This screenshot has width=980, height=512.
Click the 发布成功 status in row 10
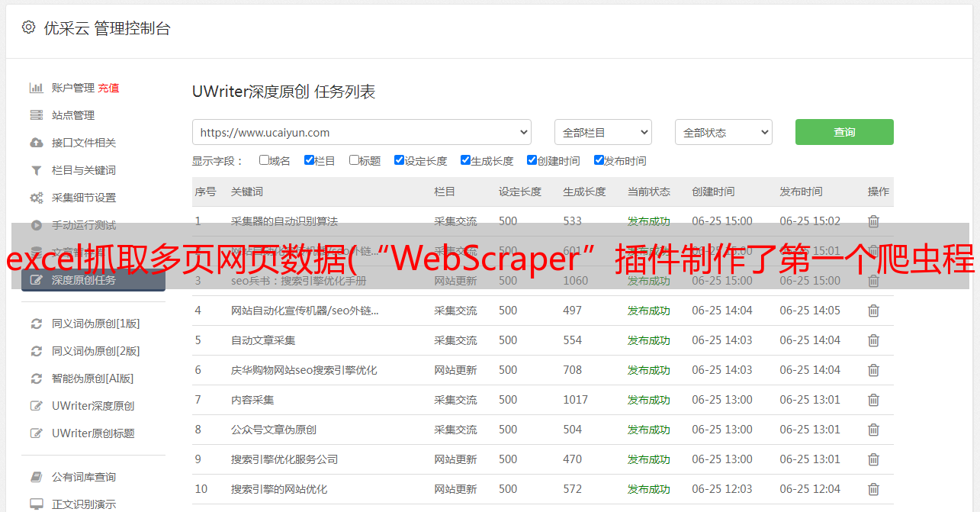click(x=649, y=489)
